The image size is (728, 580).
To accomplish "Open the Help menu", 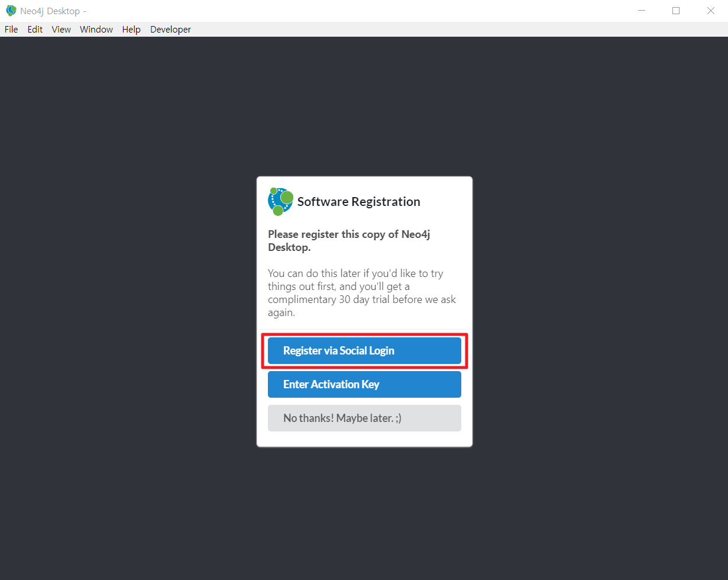I will coord(131,30).
